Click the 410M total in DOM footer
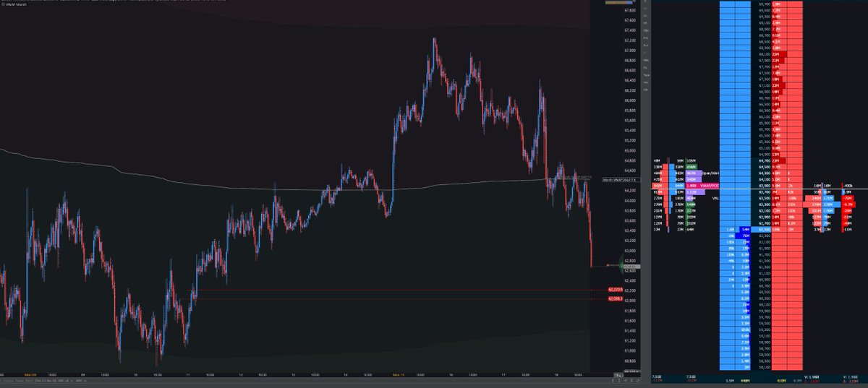The height and width of the screenshot is (388, 868). [781, 380]
